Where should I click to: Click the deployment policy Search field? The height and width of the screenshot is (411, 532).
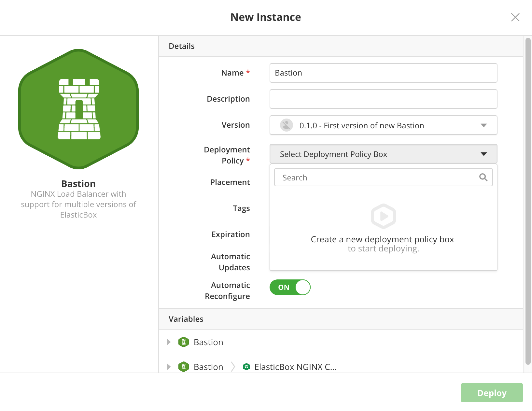click(x=384, y=177)
